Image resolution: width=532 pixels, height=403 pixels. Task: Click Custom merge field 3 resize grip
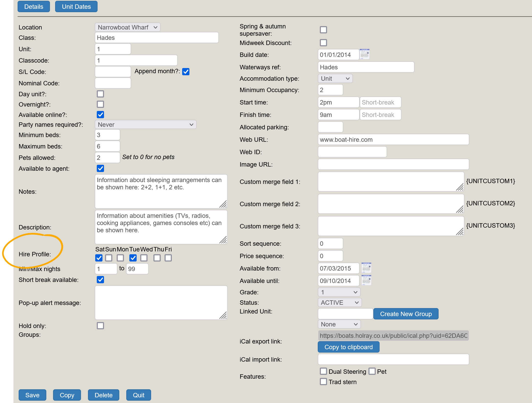(x=460, y=232)
